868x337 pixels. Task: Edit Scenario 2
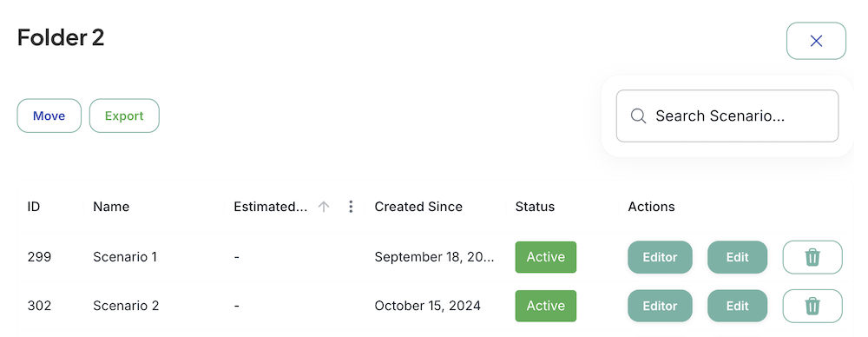point(737,306)
